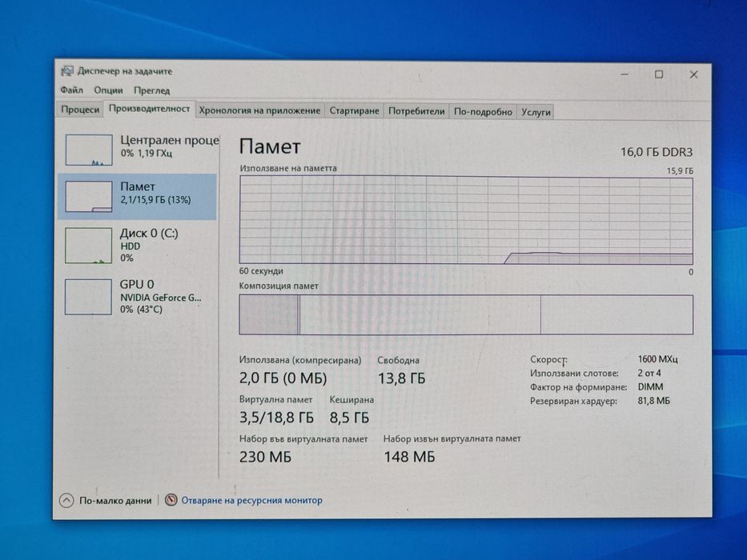Switch to the По-подробно tab
The image size is (747, 560).
(483, 112)
